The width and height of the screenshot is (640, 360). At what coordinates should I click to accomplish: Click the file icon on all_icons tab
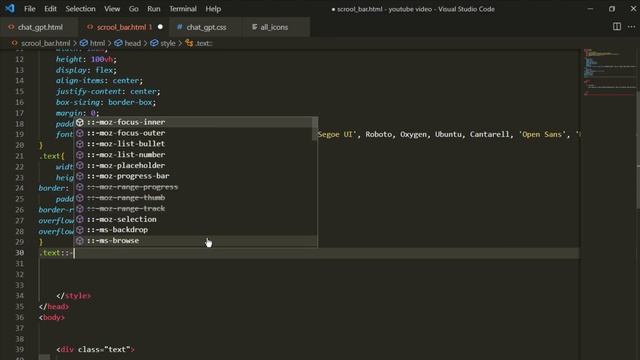[x=254, y=27]
